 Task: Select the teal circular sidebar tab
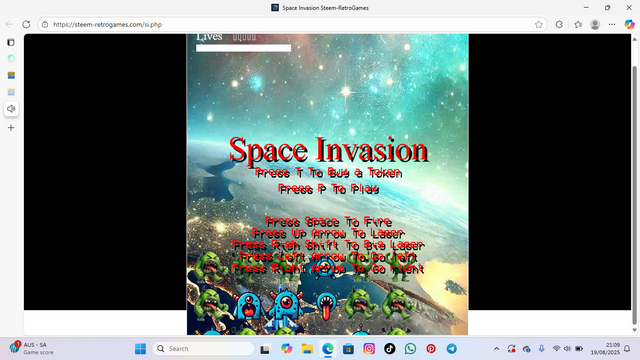11,58
